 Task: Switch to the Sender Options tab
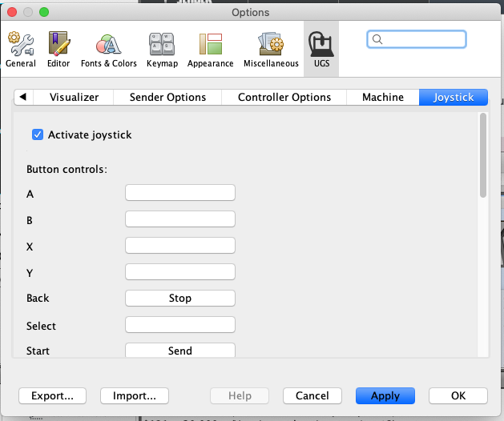167,97
